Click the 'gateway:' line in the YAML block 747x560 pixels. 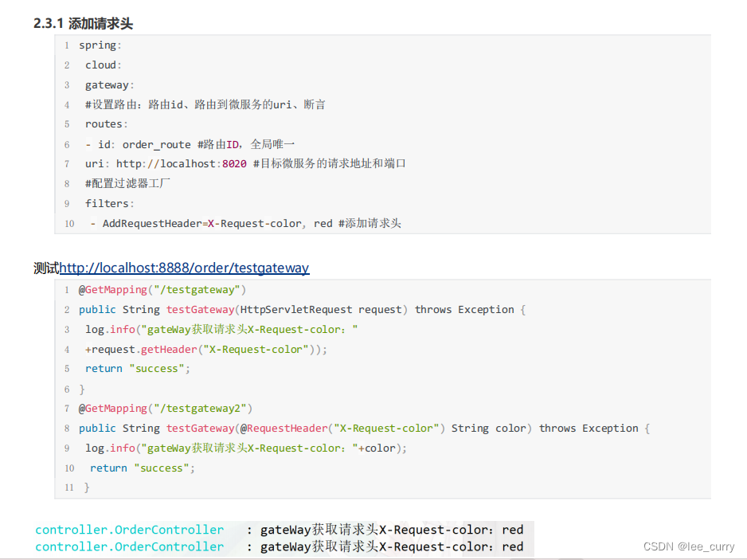[110, 85]
